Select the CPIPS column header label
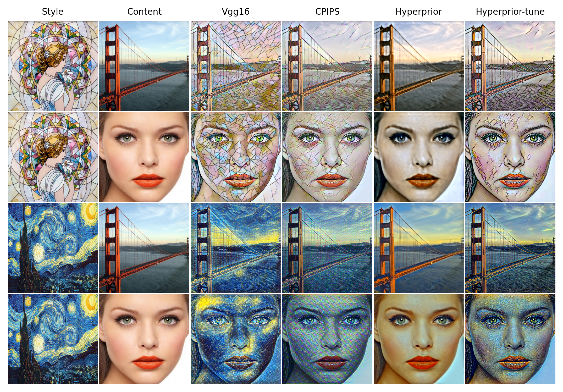This screenshot has height=392, width=563. (x=327, y=12)
